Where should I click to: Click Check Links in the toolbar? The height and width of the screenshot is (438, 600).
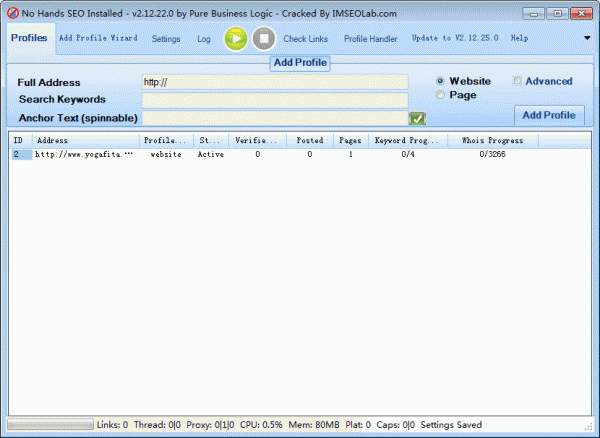(305, 39)
